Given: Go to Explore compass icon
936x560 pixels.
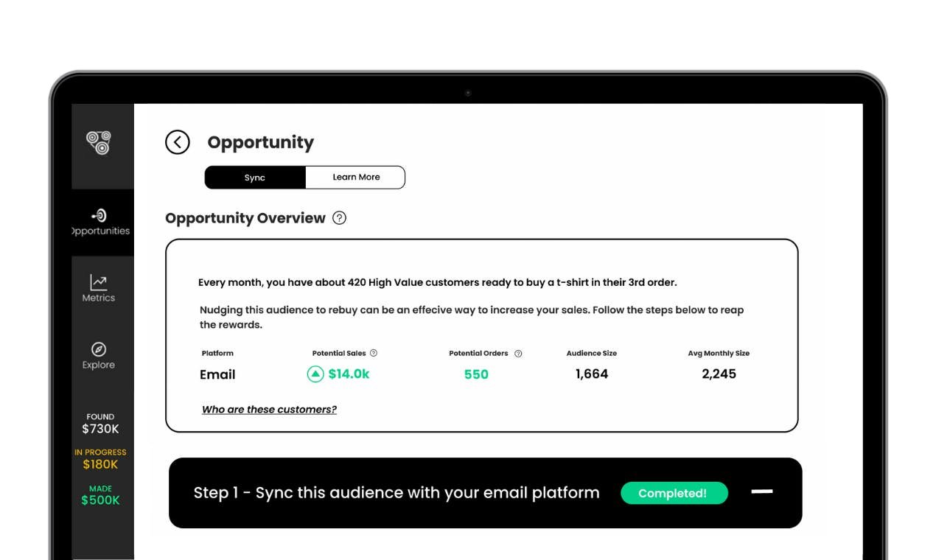Looking at the screenshot, I should pos(99,349).
